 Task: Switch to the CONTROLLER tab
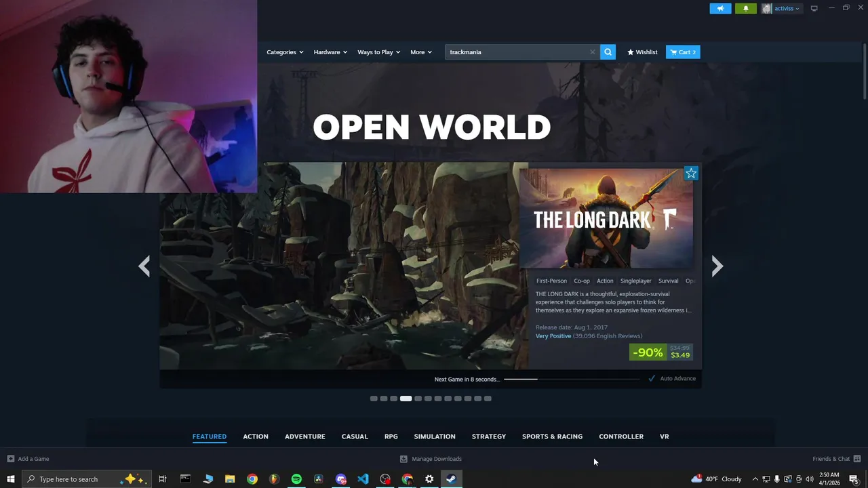621,436
